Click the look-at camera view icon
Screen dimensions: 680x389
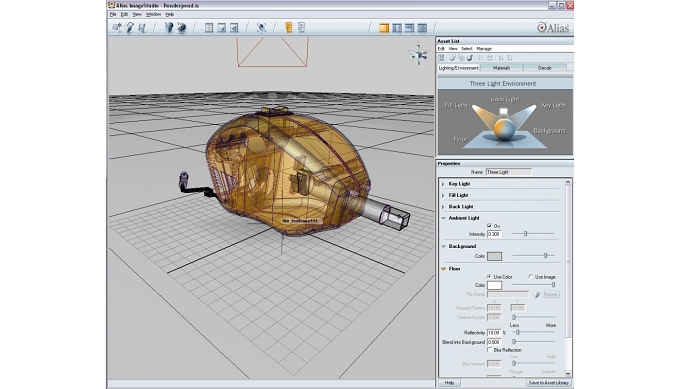(262, 28)
